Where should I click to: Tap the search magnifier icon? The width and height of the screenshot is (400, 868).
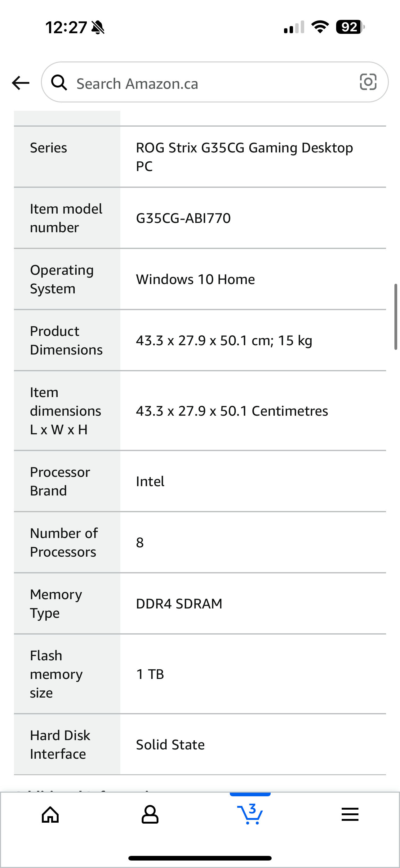[x=59, y=83]
